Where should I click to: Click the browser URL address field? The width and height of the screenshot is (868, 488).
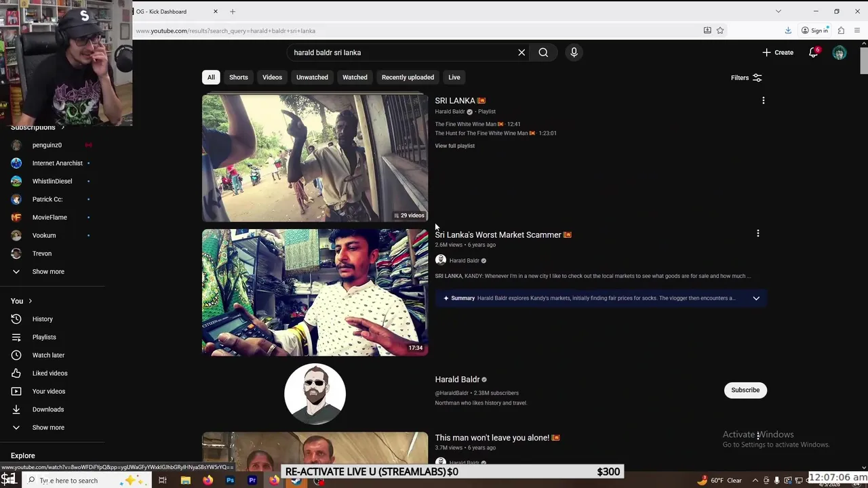click(x=414, y=30)
